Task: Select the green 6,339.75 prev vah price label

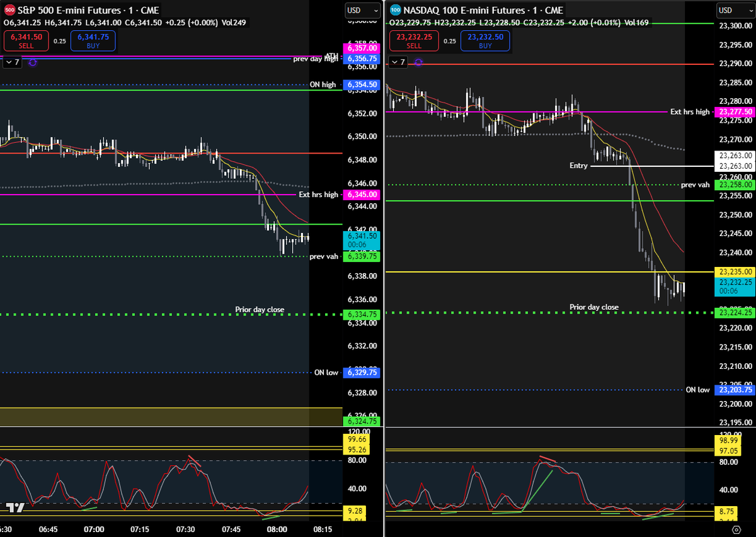Action: point(362,256)
